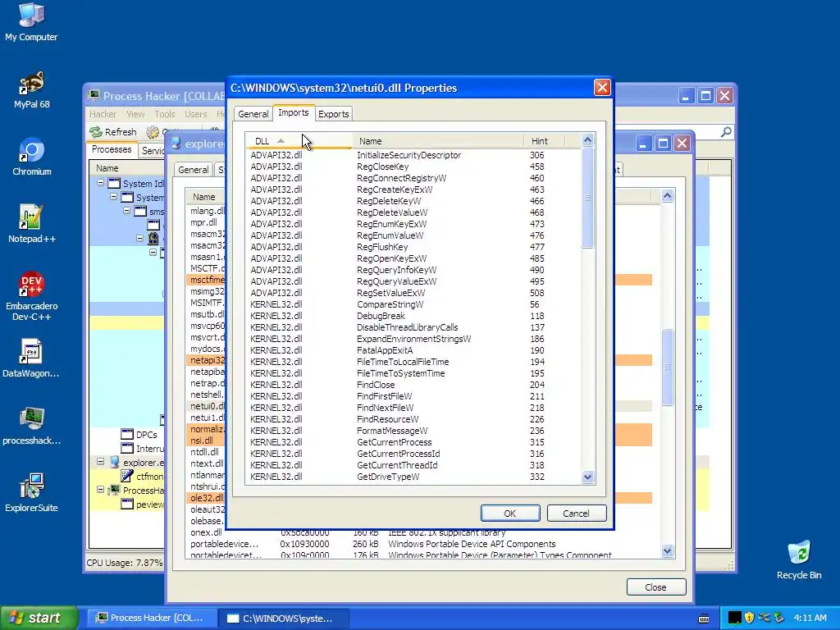Select nsi.dll module in explorer list
840x630 pixels.
[206, 441]
